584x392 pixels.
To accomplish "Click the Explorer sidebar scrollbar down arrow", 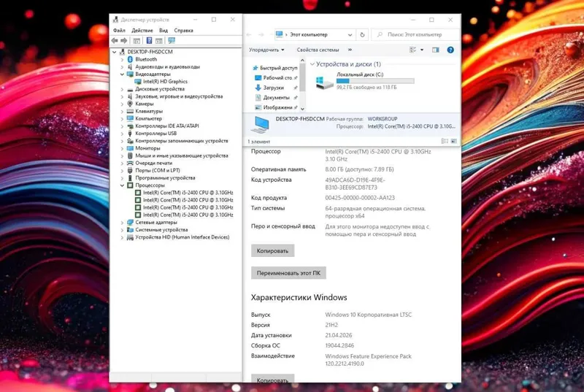I will pos(302,109).
